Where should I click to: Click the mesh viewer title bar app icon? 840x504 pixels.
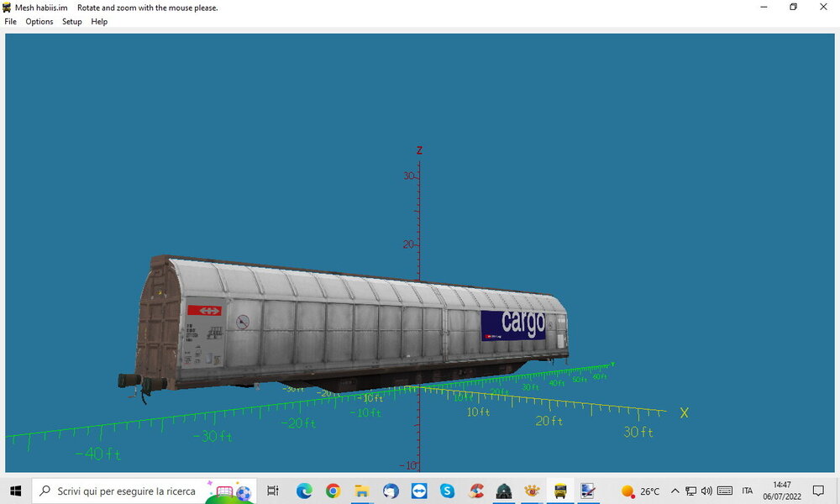coord(7,8)
